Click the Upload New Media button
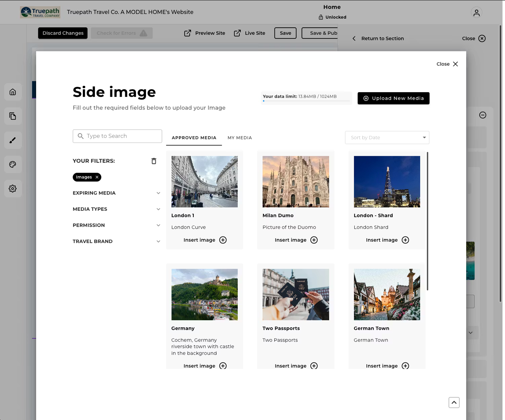The height and width of the screenshot is (420, 505). click(x=393, y=98)
